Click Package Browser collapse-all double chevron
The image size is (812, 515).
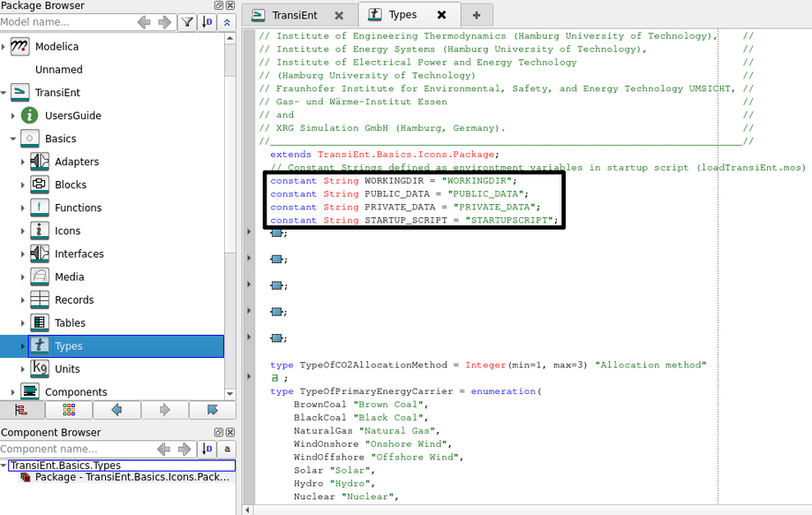pos(227,22)
